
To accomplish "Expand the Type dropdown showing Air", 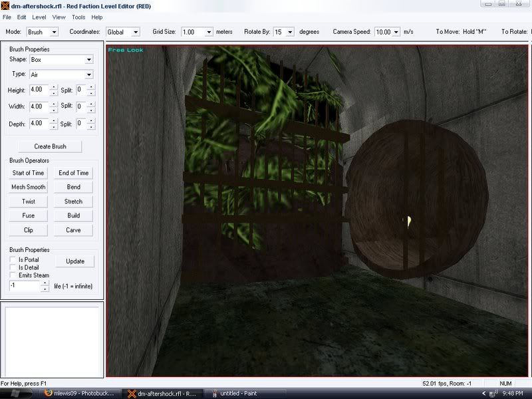I will 89,74.
